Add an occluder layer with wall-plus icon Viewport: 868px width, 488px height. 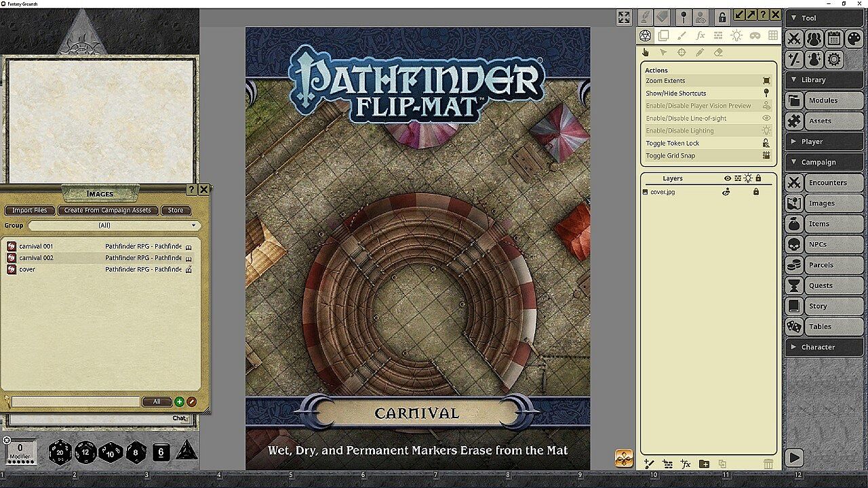click(667, 464)
